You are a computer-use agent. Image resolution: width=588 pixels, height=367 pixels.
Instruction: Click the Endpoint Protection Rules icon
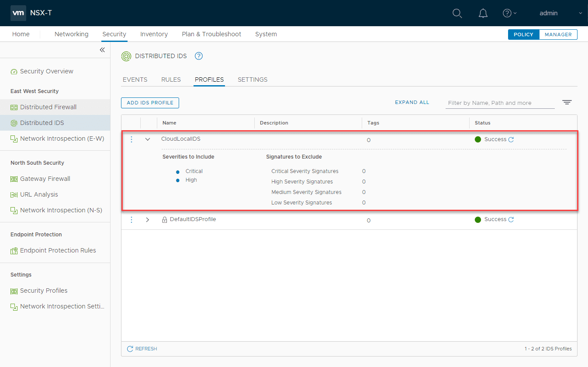point(14,251)
